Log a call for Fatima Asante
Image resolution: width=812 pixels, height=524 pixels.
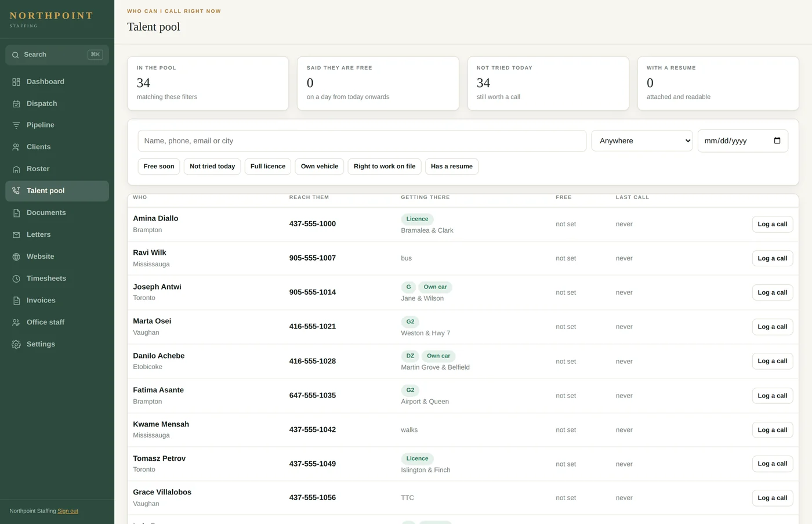pyautogui.click(x=773, y=396)
